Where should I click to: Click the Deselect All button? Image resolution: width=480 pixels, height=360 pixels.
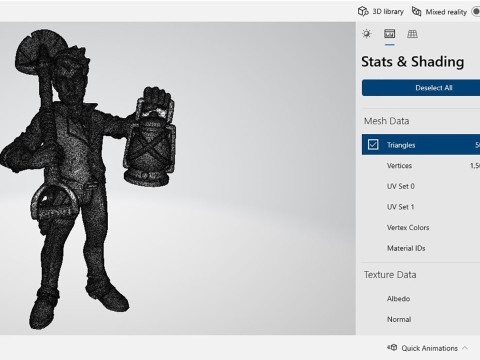click(x=421, y=88)
